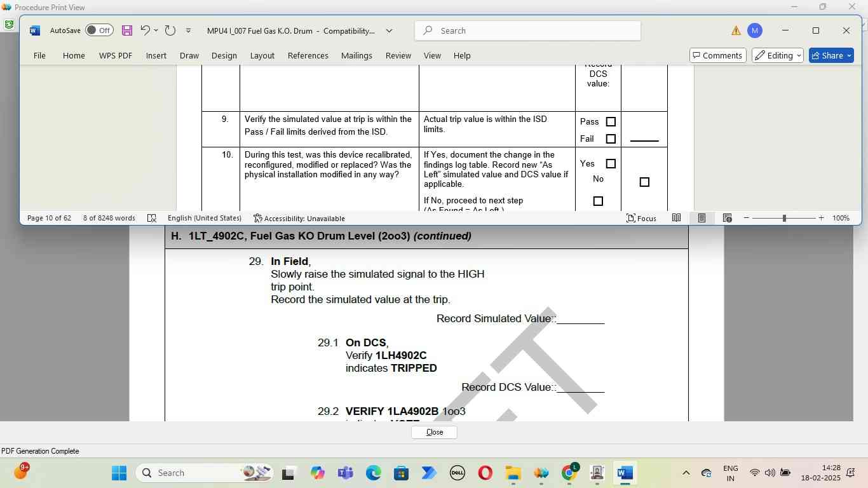Check the Pass checkbox in step 9
This screenshot has height=488, width=868.
(x=611, y=122)
